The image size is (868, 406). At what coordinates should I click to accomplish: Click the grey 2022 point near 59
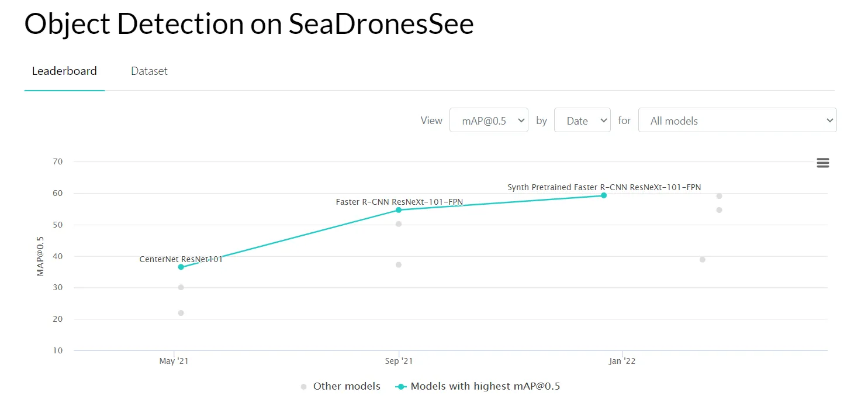[x=720, y=196]
